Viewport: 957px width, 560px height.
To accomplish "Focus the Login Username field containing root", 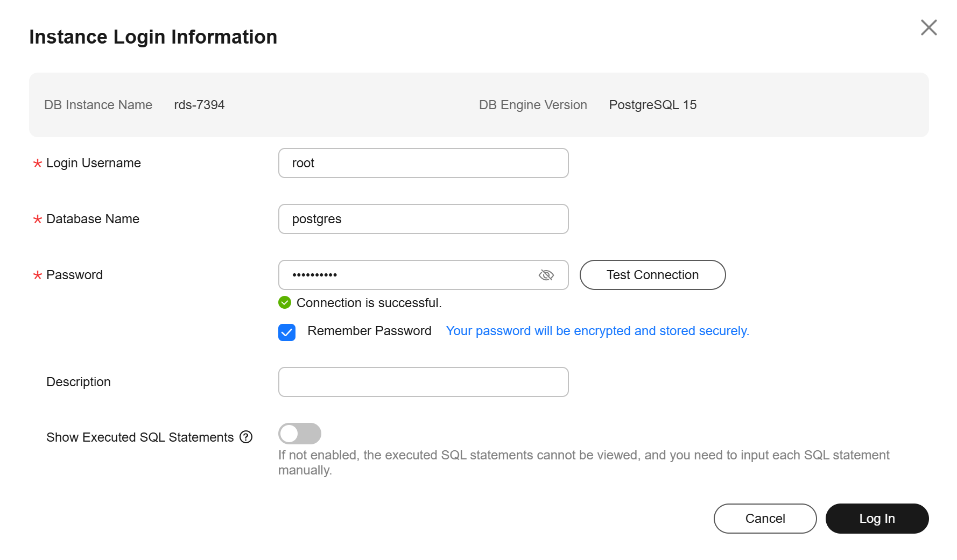I will (x=424, y=163).
